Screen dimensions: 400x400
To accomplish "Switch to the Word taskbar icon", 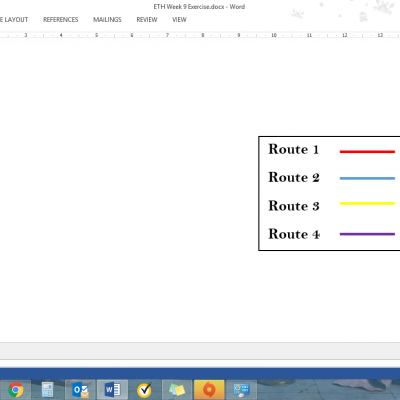I will [112, 389].
